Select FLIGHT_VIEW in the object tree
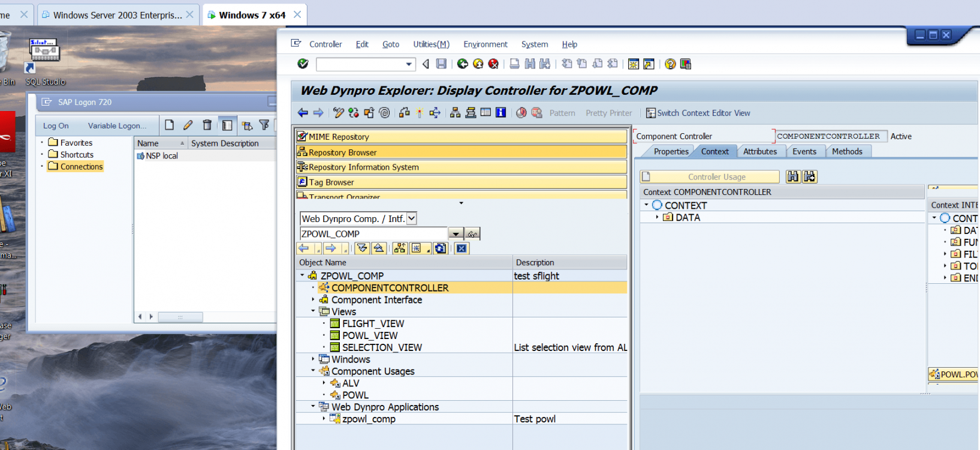The image size is (980, 450). click(373, 323)
